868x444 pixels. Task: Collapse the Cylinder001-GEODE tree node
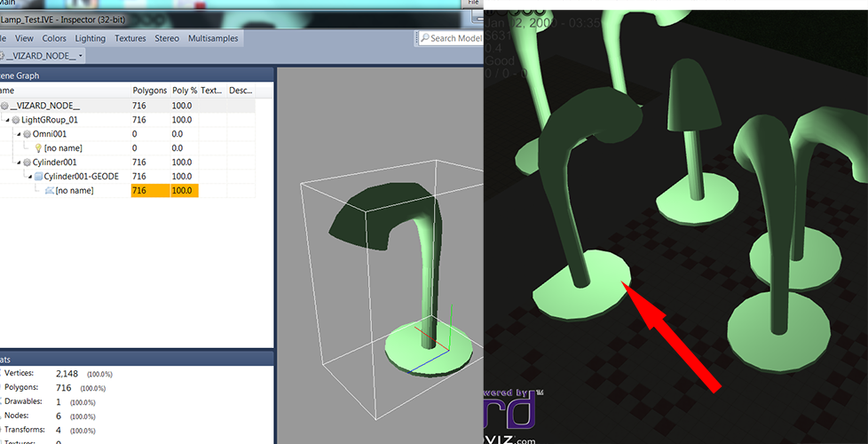point(29,177)
